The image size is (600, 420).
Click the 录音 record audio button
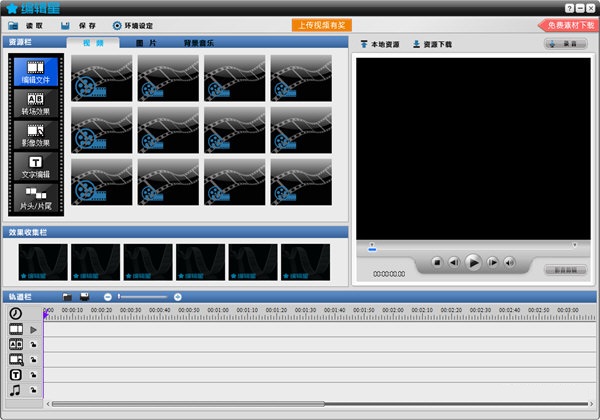(x=565, y=44)
